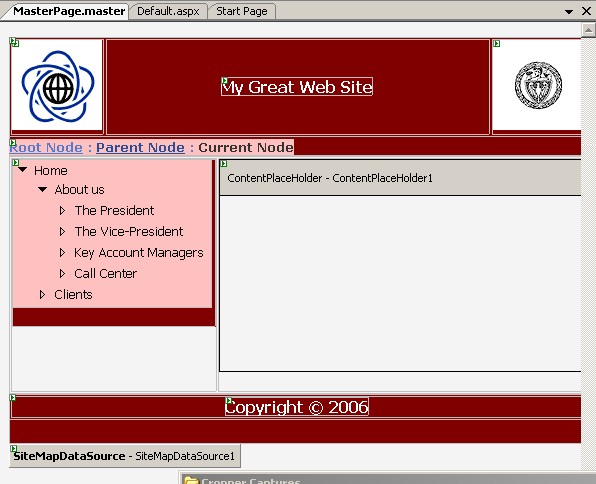The width and height of the screenshot is (596, 484).
Task: Click smart tag glyph on Copyright label
Action: pos(229,400)
